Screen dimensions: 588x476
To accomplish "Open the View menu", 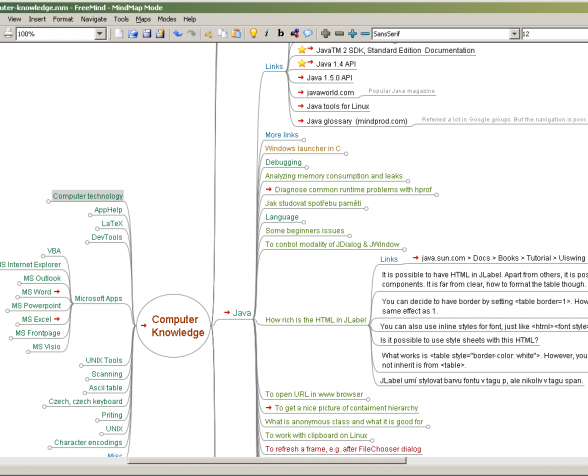I will (14, 19).
